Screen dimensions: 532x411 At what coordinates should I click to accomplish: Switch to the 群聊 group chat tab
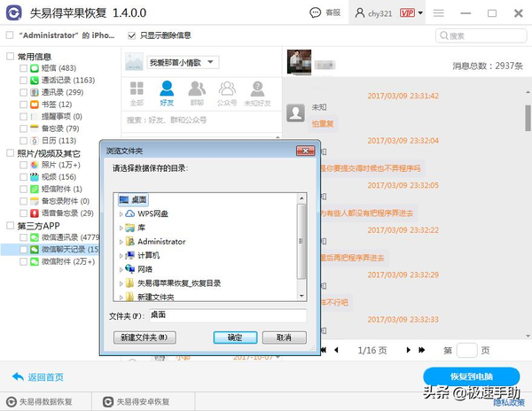[x=197, y=94]
